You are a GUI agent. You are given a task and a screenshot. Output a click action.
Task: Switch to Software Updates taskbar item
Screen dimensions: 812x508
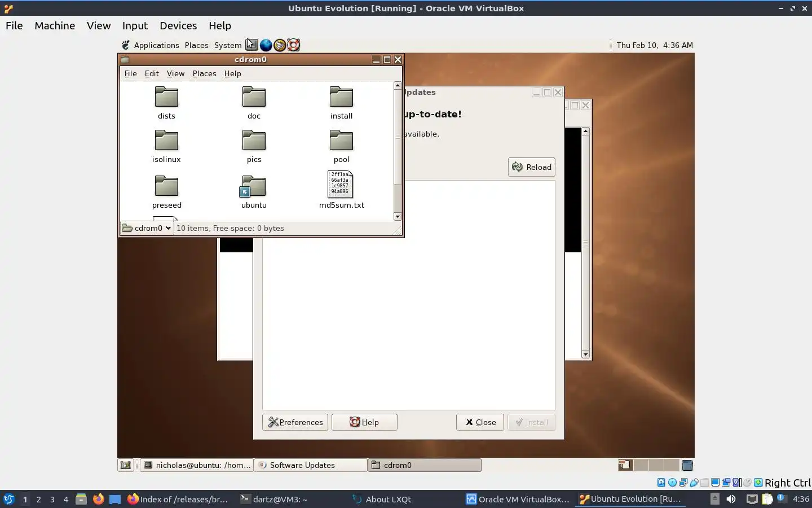311,465
